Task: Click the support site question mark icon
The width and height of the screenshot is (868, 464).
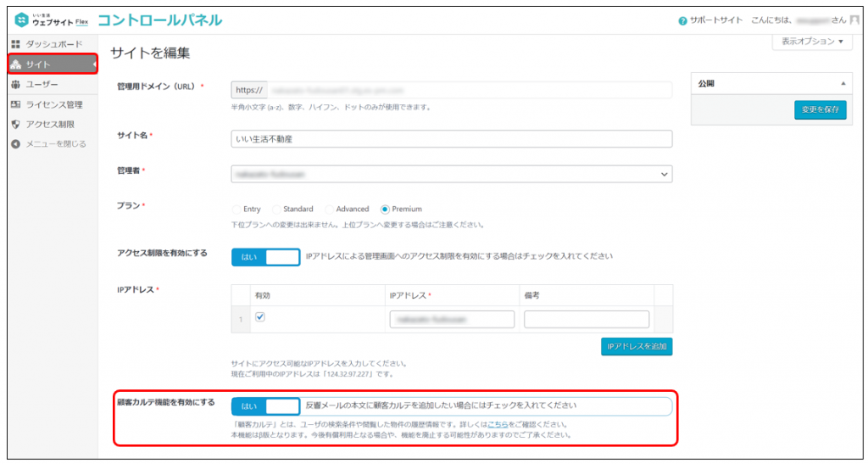Action: tap(682, 20)
